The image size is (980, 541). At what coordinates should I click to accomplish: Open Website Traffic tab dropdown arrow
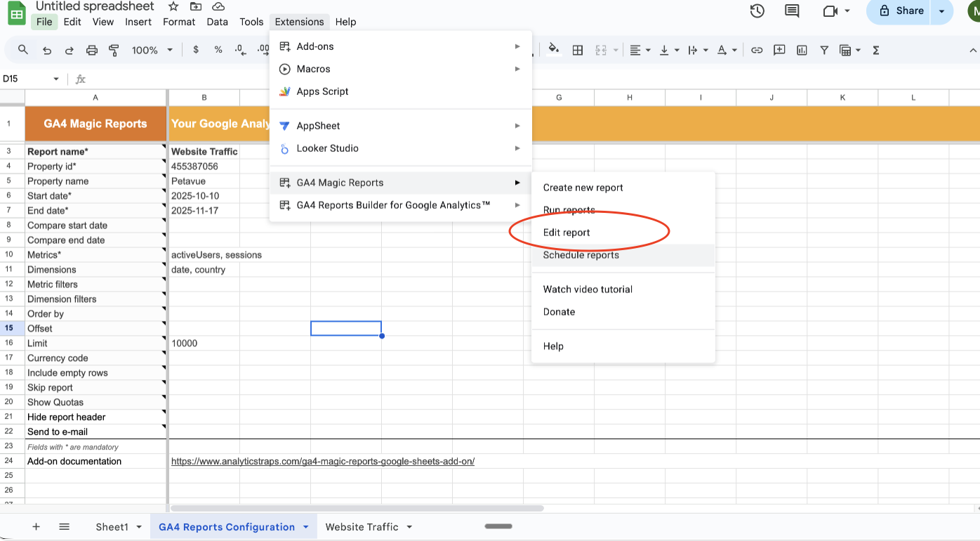click(x=409, y=527)
